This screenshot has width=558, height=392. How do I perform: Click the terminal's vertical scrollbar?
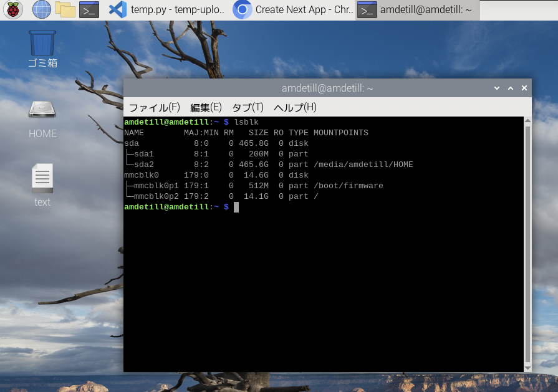point(528,243)
